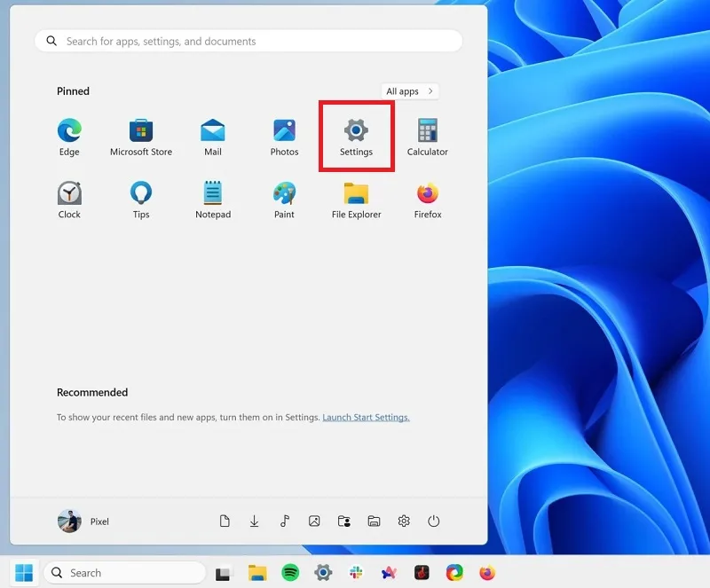The width and height of the screenshot is (710, 588).
Task: Open the highlighted Settings app
Action: (356, 137)
